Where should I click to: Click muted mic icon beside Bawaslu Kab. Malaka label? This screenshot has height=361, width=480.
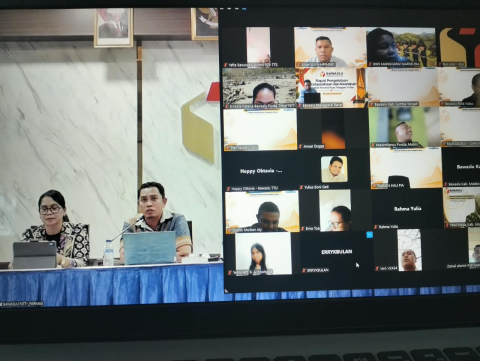pos(446,184)
